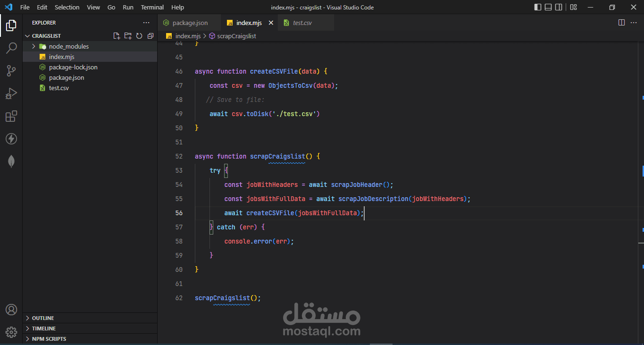Close the index.mjs editor tab
Viewport: 644px width, 345px height.
271,23
